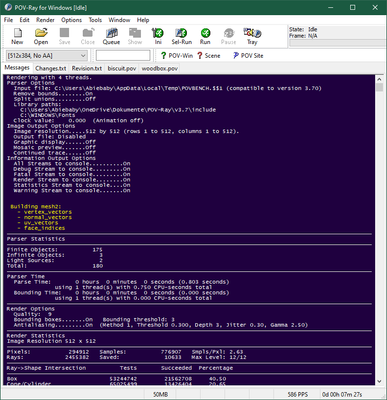Image resolution: width=387 pixels, height=400 pixels.
Task: Switch to the biscuit.pov tab
Action: (122, 68)
